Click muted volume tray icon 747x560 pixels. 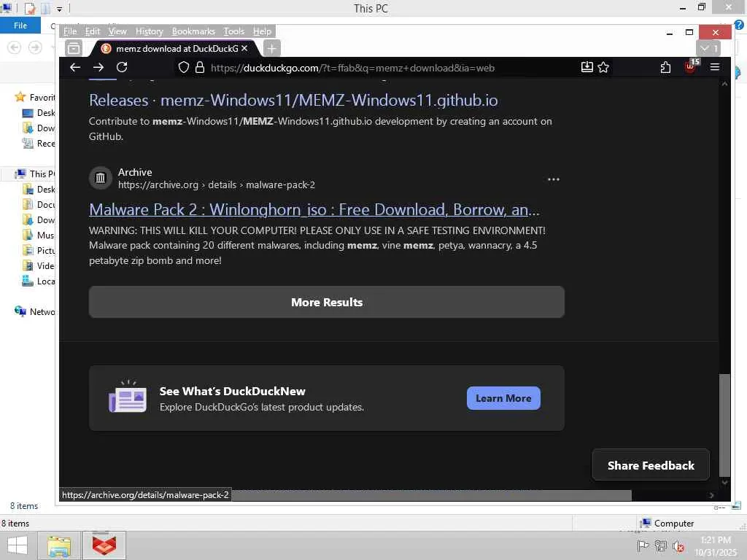coord(678,546)
